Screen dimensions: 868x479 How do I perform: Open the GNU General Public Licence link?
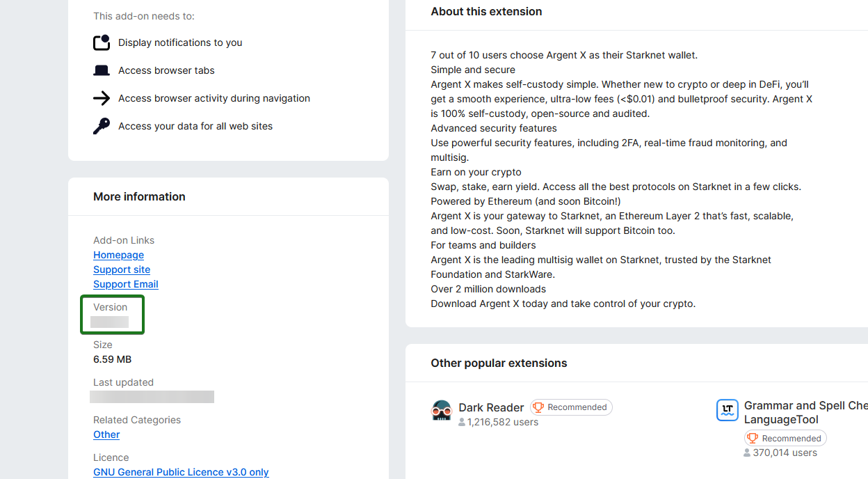coord(181,472)
